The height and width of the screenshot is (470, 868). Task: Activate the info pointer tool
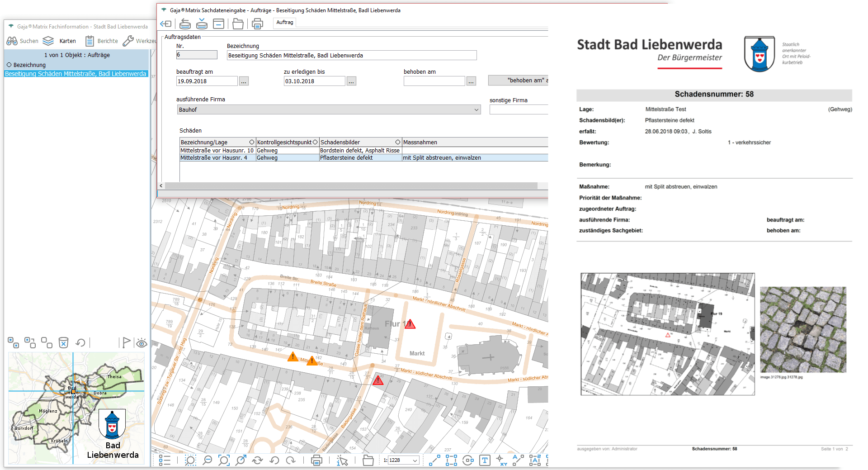[342, 461]
